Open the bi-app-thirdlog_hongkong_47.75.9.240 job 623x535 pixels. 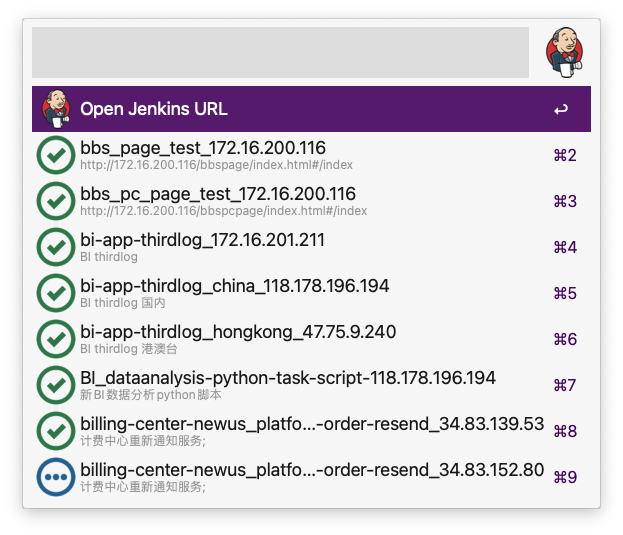click(x=311, y=339)
